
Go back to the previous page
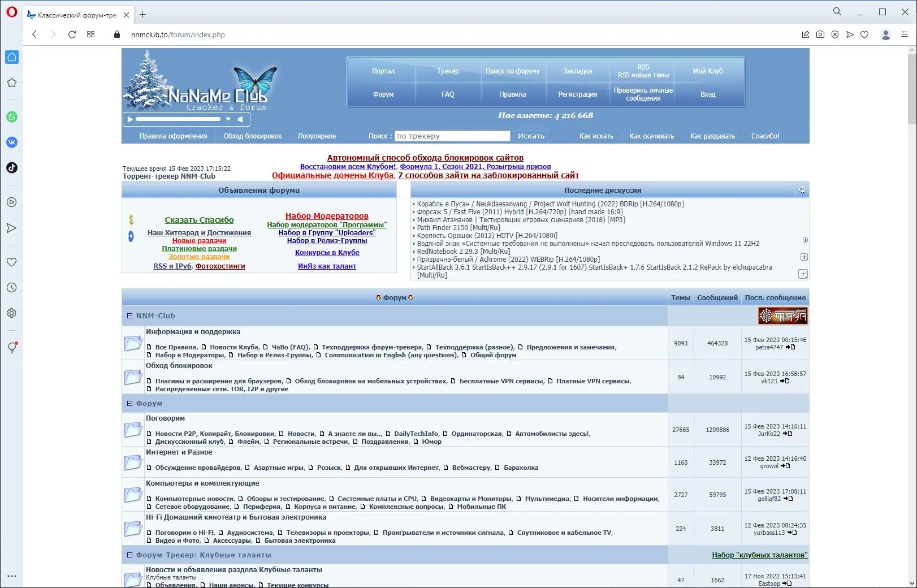tap(34, 34)
